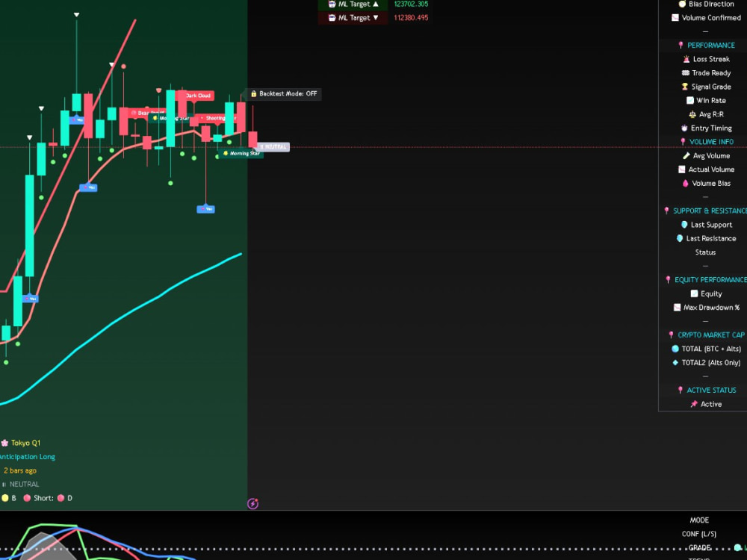Click the 'TOTAL2 (Alts Only)' text

[711, 362]
